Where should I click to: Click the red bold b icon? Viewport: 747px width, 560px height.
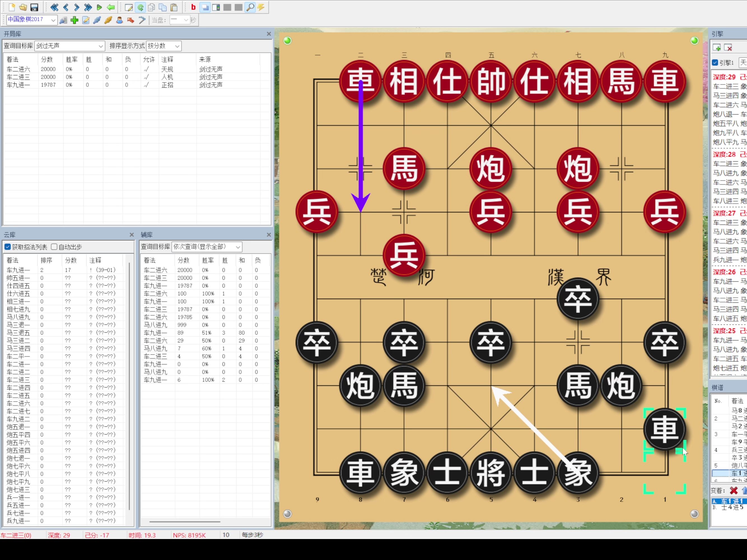point(193,7)
